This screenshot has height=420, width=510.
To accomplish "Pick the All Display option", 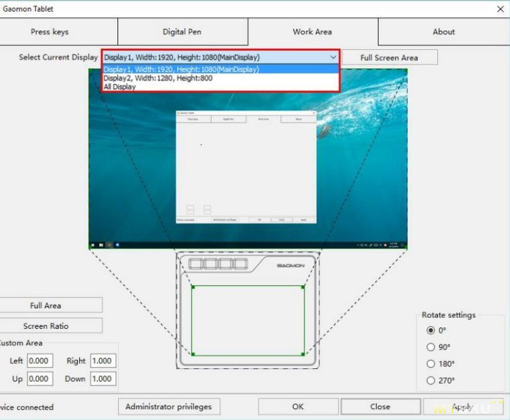I will click(x=120, y=87).
